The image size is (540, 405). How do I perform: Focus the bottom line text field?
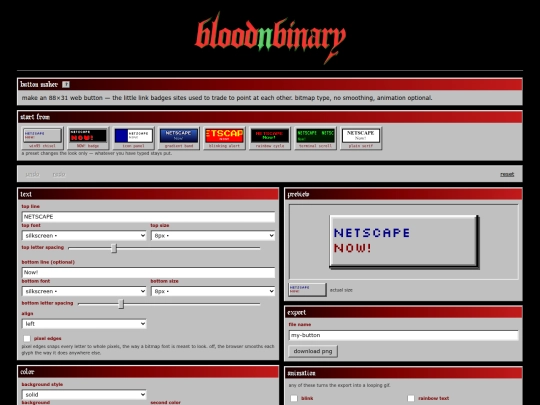point(148,272)
